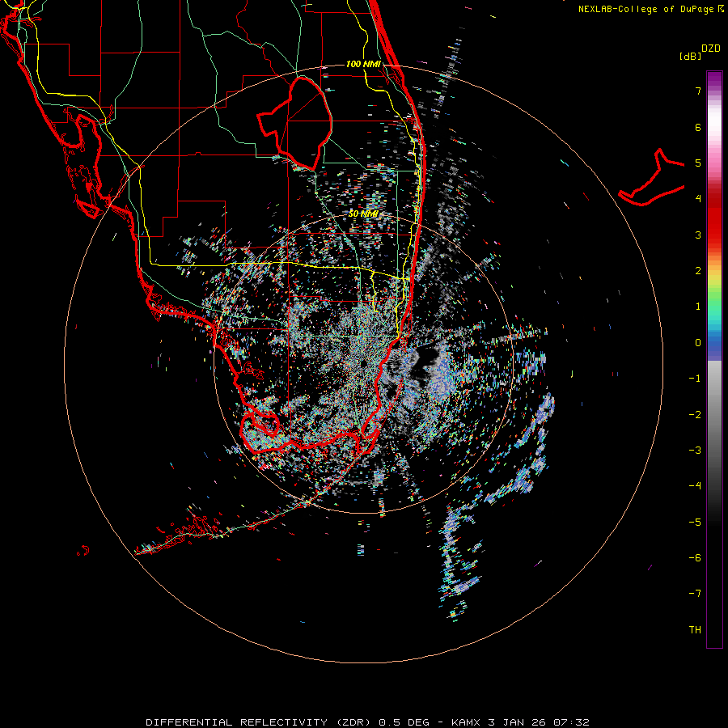Click the positive 7 value on the dB scale

click(698, 91)
